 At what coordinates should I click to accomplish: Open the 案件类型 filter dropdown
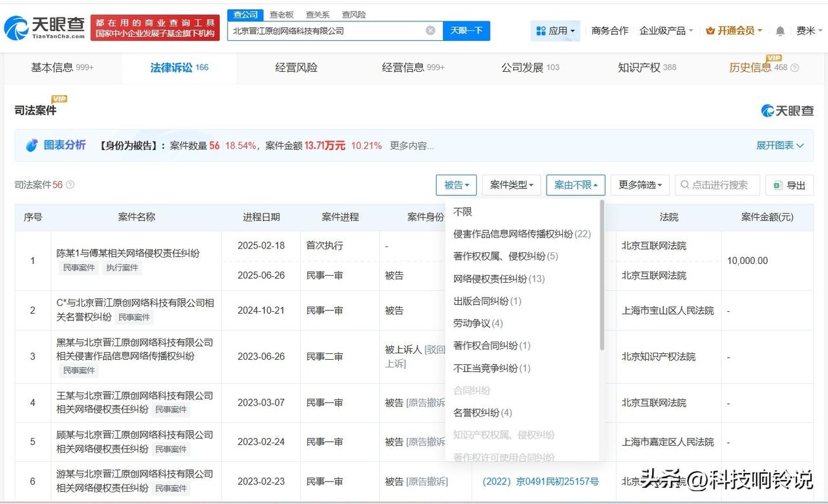512,185
